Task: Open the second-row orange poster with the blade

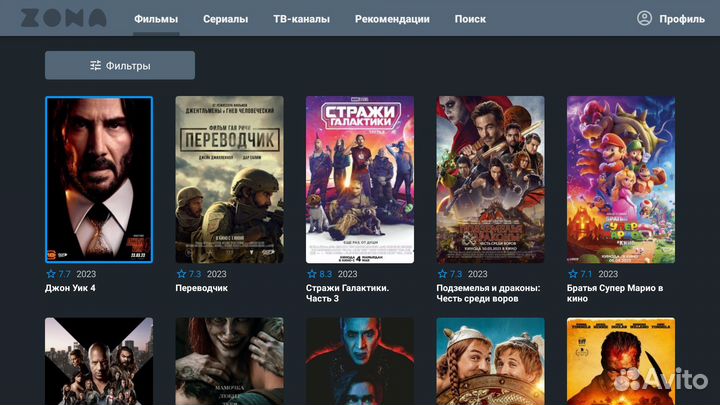Action: pyautogui.click(x=621, y=361)
